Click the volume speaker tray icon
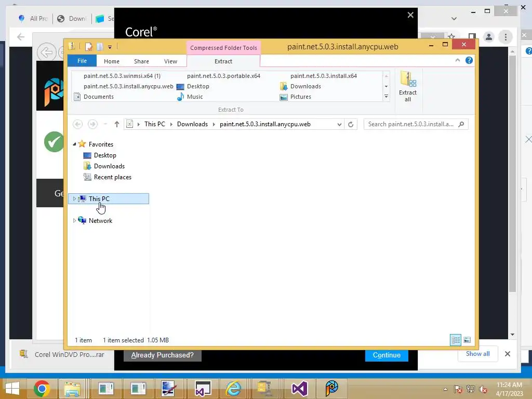Screen dimensions: 532x399 (x=483, y=389)
